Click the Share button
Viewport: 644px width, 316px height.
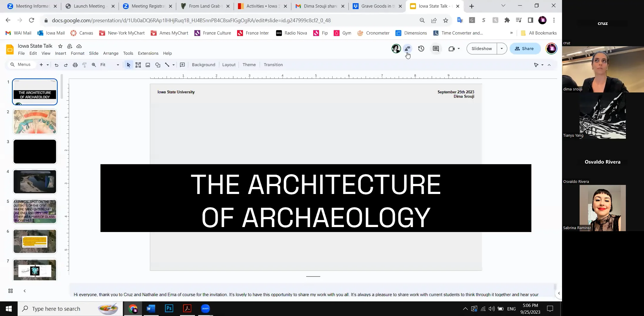click(525, 49)
